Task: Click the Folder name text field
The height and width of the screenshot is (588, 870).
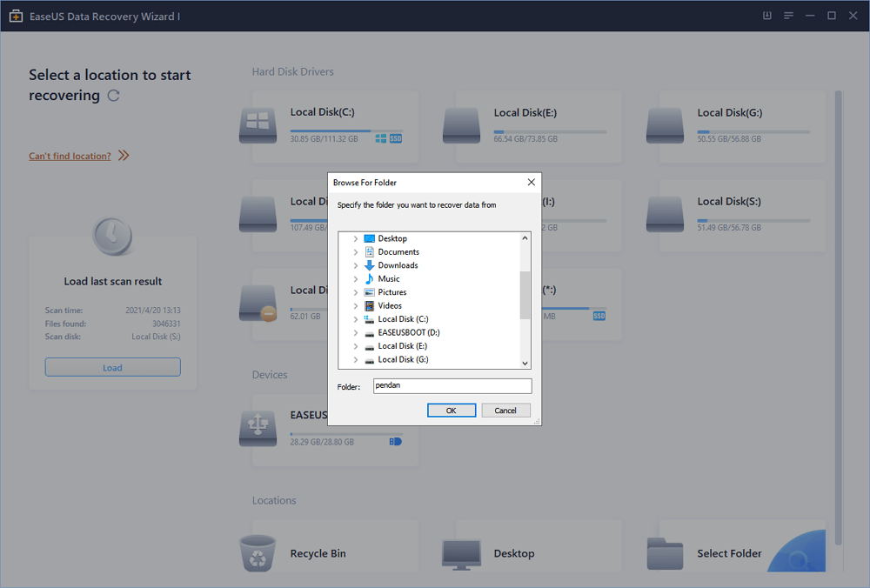Action: [x=452, y=385]
